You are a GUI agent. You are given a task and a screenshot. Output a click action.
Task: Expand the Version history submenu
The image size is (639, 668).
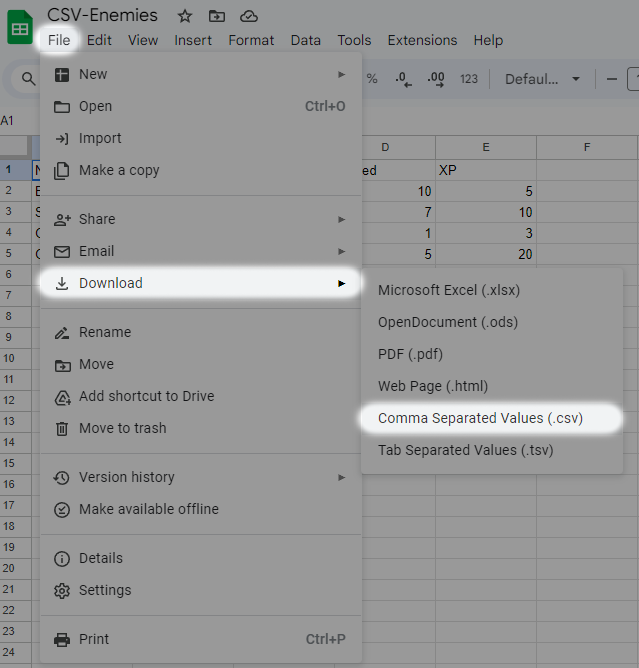coord(201,477)
